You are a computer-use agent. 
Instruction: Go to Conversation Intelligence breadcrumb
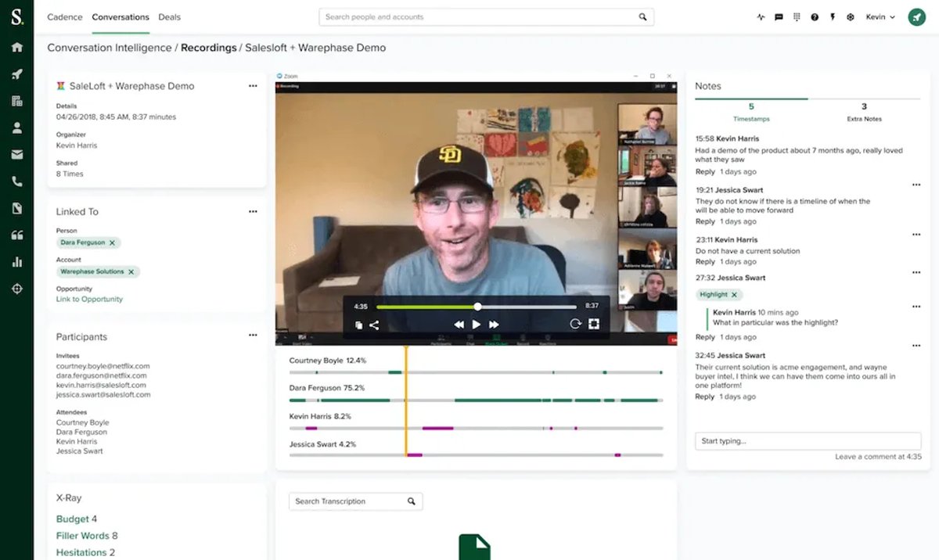(110, 48)
